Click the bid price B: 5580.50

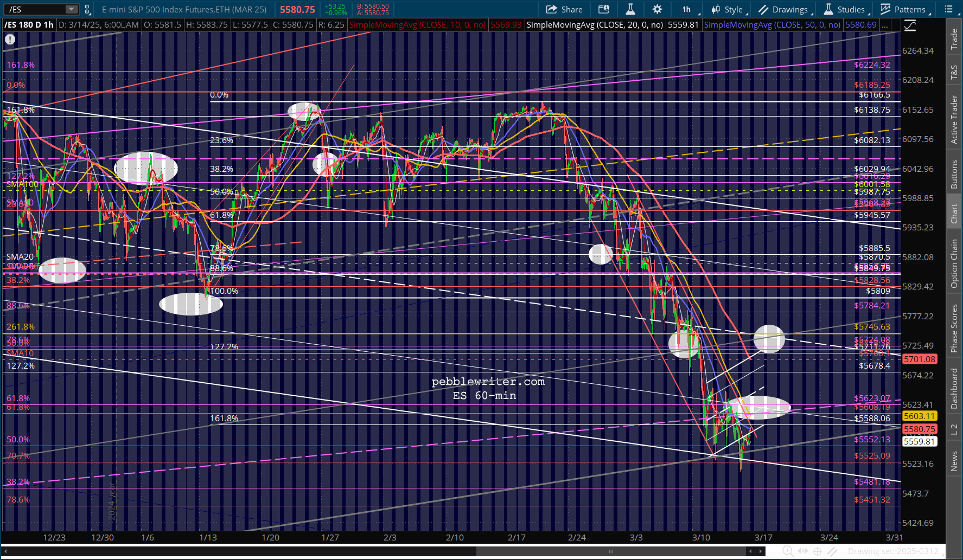(373, 7)
